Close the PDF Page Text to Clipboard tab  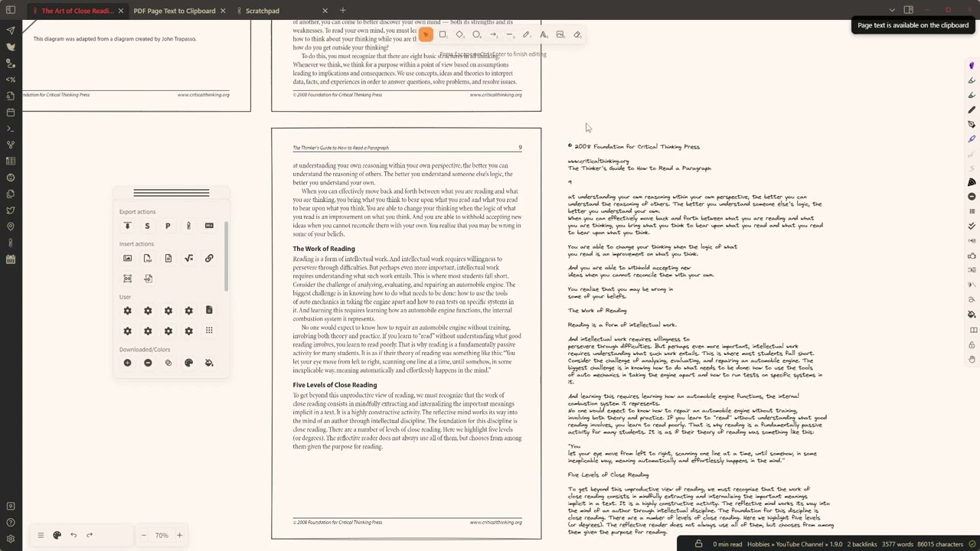pyautogui.click(x=223, y=11)
